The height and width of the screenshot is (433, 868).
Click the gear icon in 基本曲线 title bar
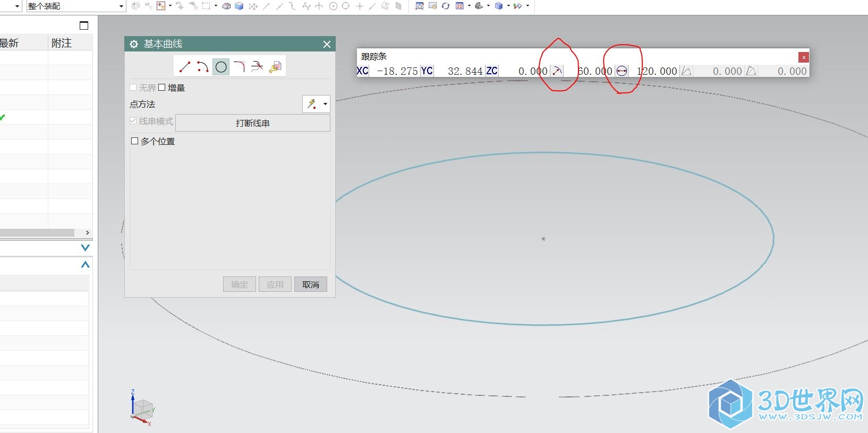[x=134, y=44]
